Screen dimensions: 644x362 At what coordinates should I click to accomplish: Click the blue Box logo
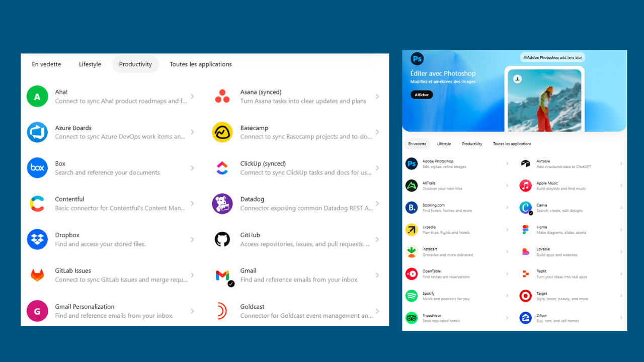tap(37, 168)
